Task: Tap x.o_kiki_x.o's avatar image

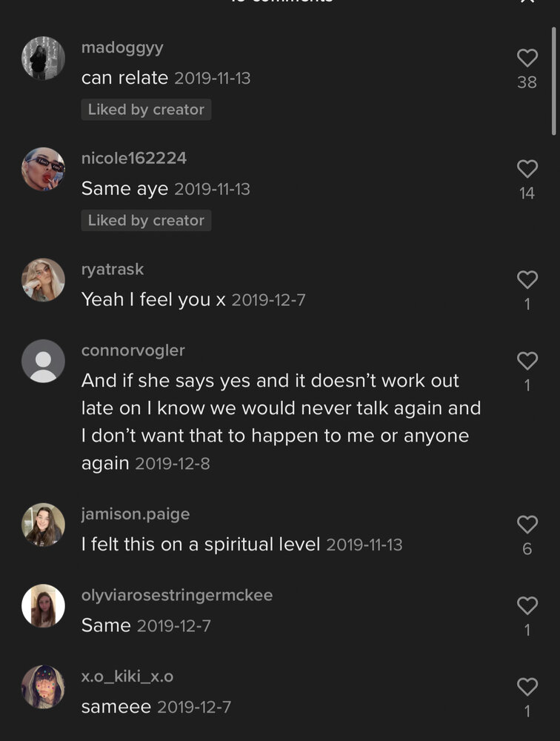Action: tap(43, 687)
